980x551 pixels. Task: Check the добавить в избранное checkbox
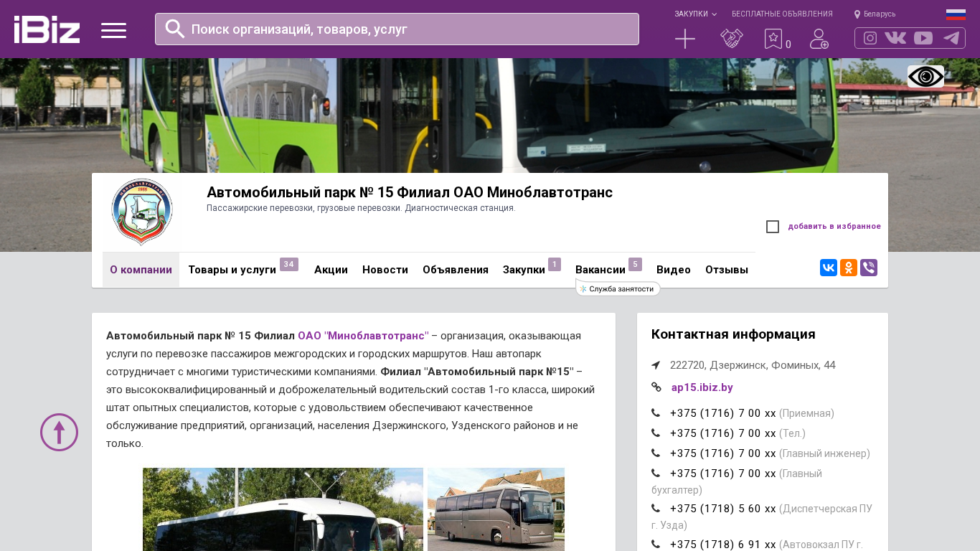point(773,227)
